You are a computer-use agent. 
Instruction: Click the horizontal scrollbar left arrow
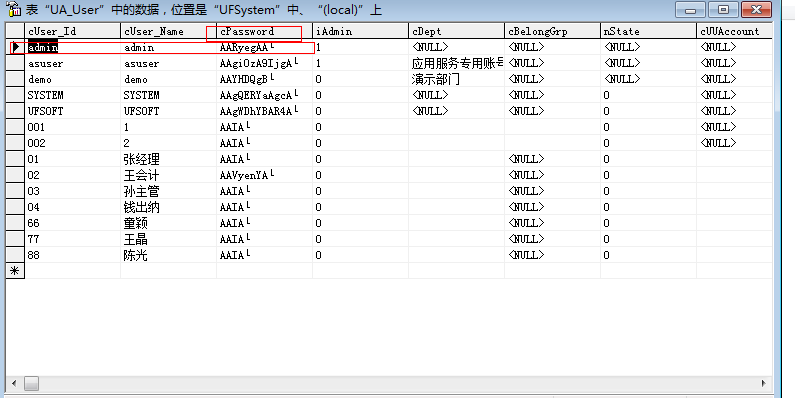pos(14,383)
